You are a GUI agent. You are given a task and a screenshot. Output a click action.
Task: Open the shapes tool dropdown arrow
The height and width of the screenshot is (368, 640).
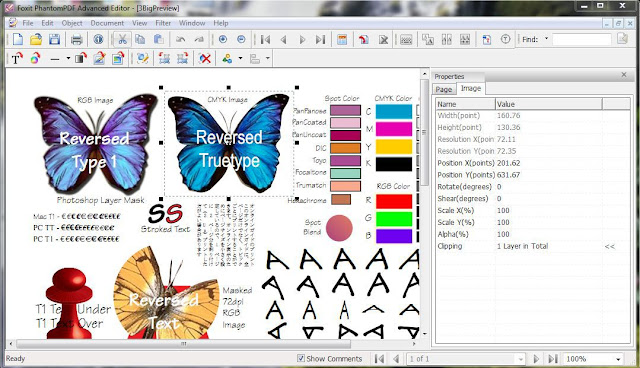pyautogui.click(x=240, y=58)
